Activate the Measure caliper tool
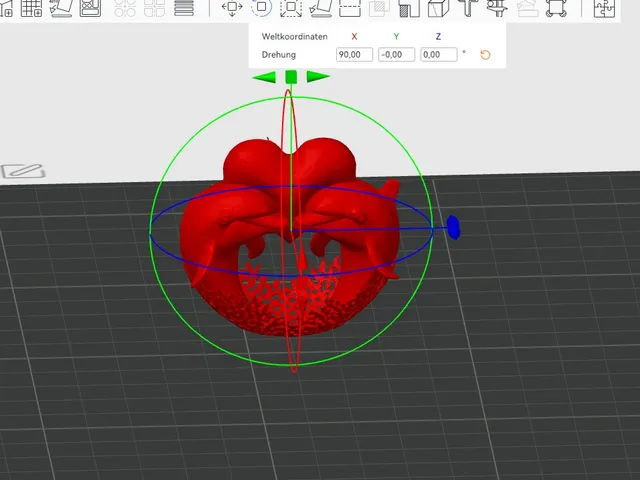Screen dimensions: 640x480 497,8
